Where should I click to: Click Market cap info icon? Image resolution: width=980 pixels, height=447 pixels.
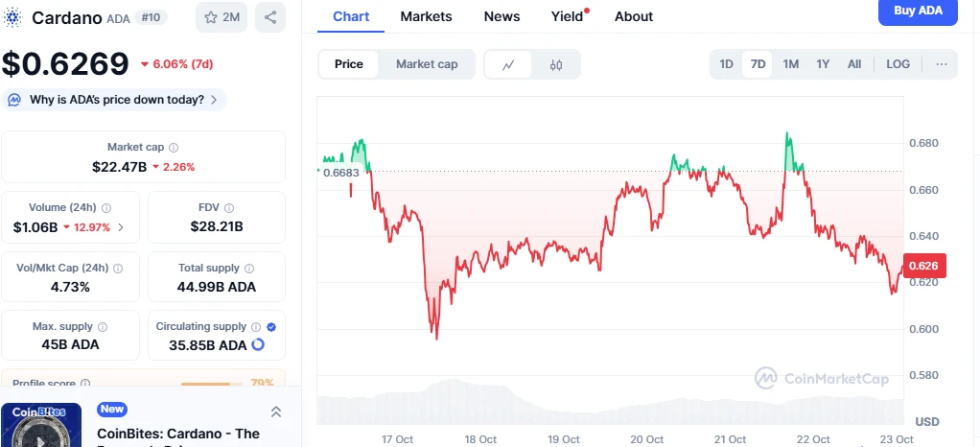point(174,148)
